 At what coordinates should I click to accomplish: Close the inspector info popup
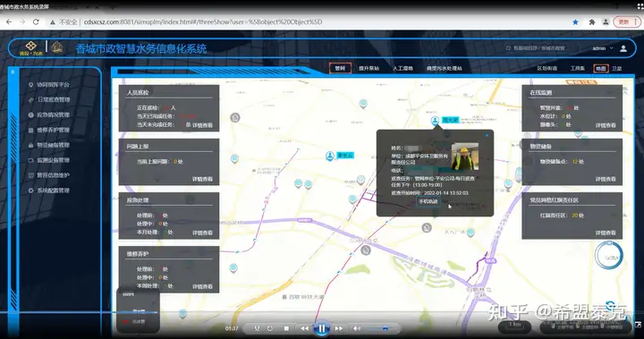(487, 135)
